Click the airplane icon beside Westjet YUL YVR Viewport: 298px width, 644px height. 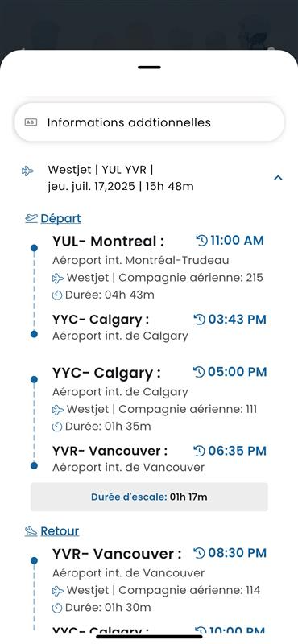(27, 171)
